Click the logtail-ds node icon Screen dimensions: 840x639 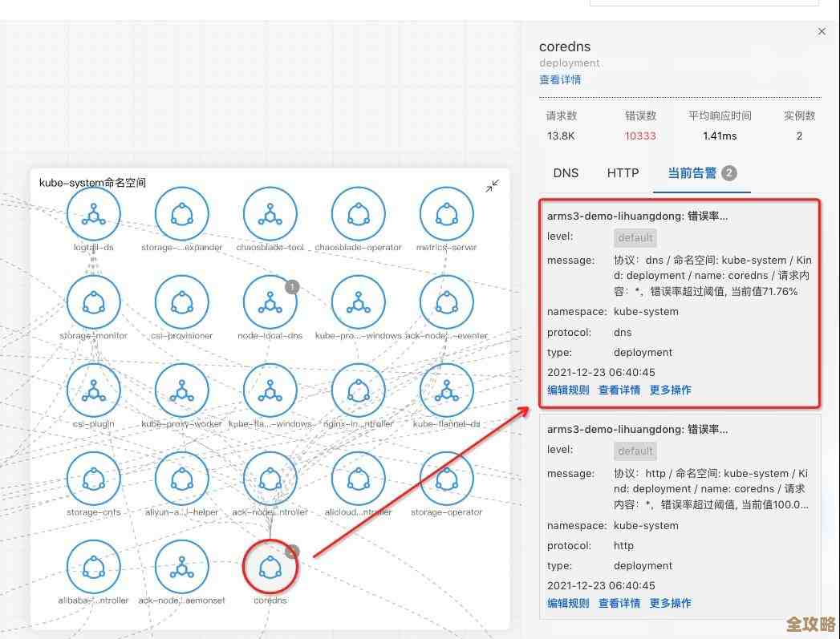pyautogui.click(x=93, y=212)
